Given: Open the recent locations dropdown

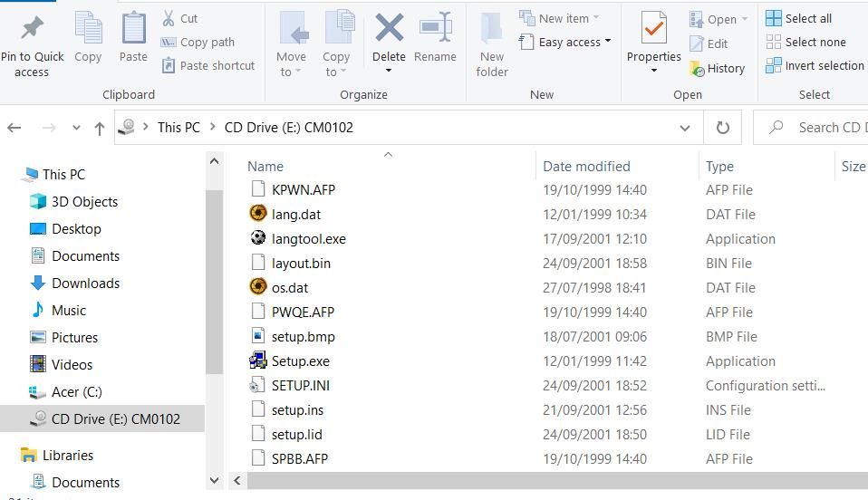Looking at the screenshot, I should point(76,128).
